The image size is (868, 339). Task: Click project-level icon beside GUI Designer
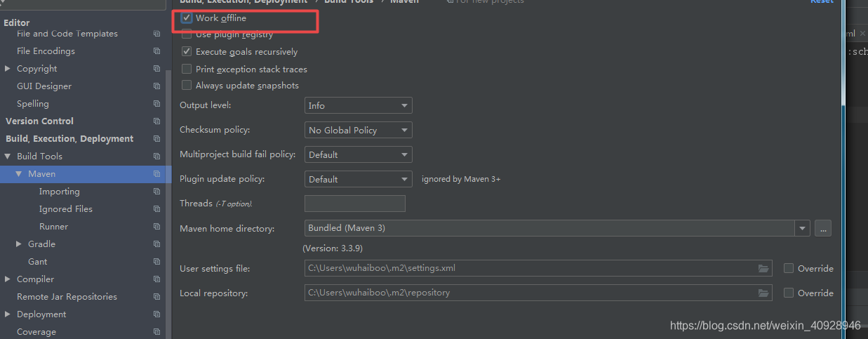[x=156, y=86]
